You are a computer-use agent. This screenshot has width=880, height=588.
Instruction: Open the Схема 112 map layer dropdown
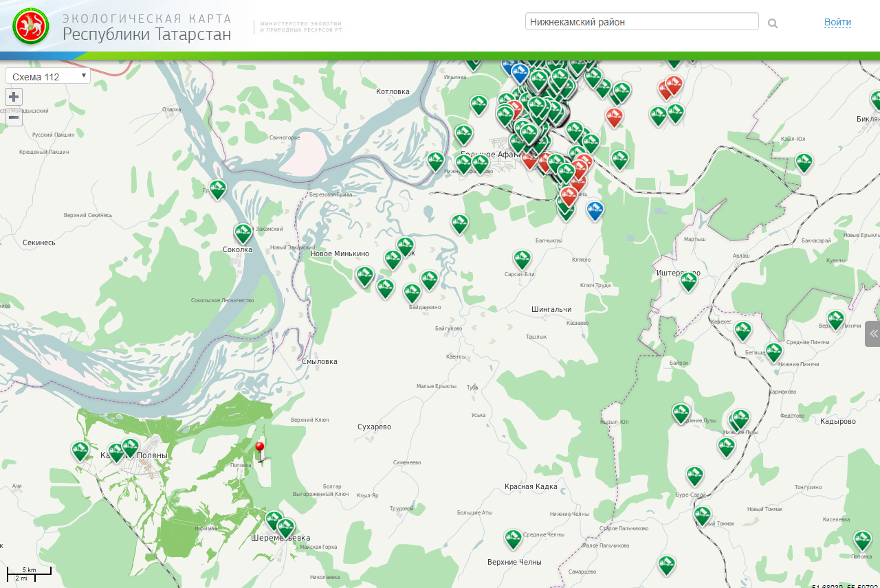47,76
